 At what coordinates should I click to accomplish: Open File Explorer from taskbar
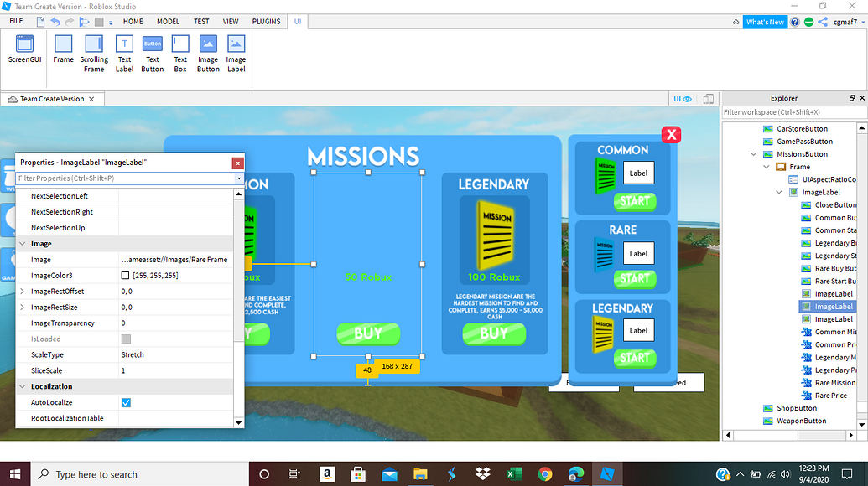tap(420, 473)
